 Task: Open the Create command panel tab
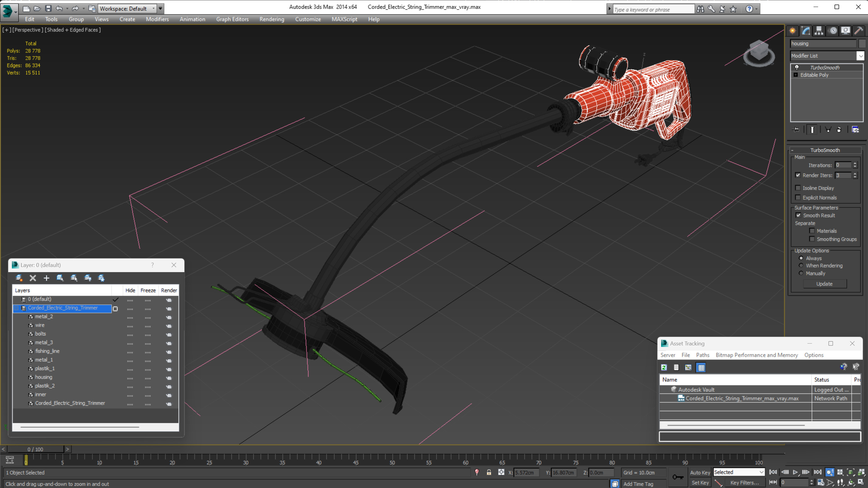click(793, 31)
